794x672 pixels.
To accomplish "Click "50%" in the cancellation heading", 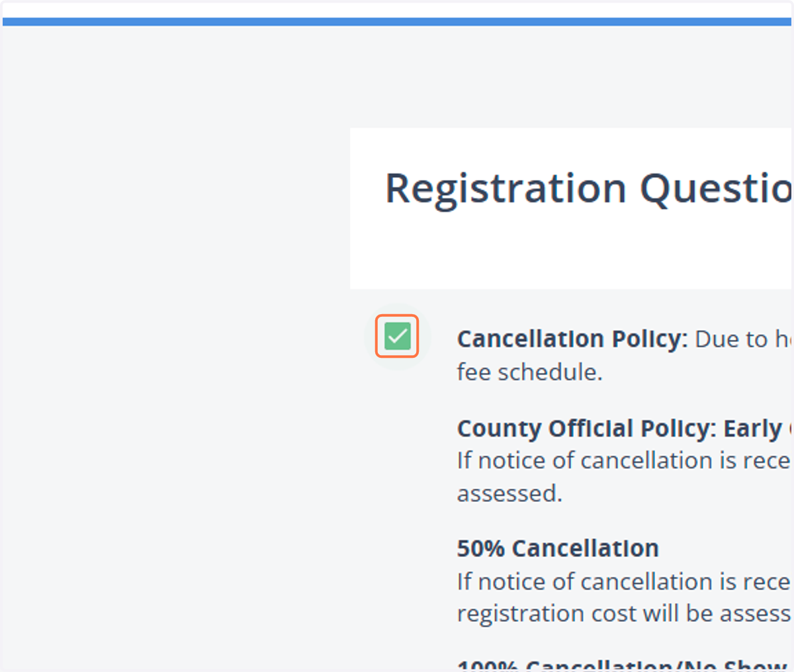I will tap(481, 548).
